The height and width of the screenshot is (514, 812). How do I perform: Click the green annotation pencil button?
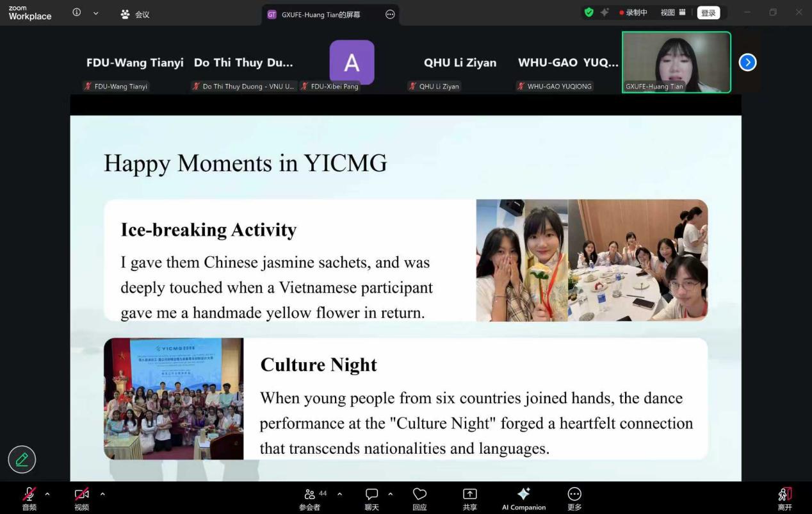22,459
